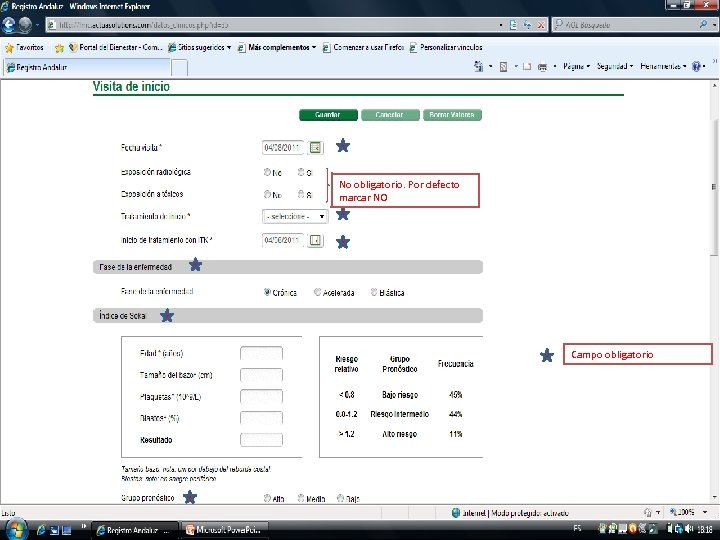Open Comenzar a usar Firefox favorite

[x=363, y=47]
